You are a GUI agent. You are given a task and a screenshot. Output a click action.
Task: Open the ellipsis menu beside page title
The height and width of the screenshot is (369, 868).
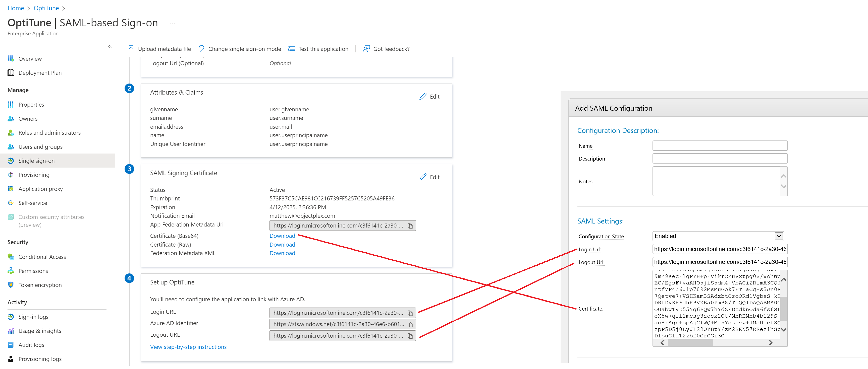[172, 23]
